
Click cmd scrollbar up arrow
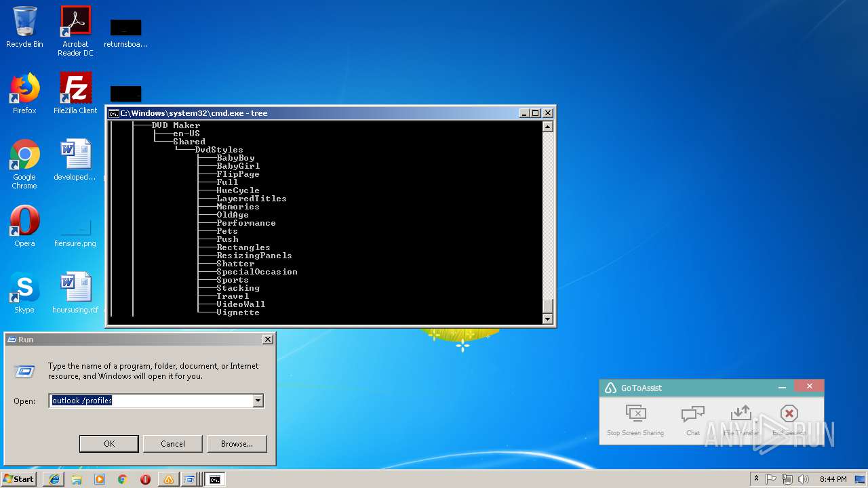[548, 126]
